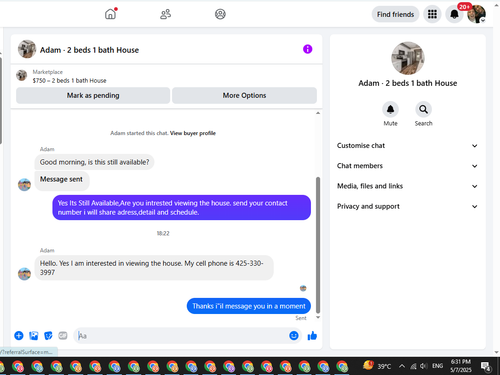The height and width of the screenshot is (375, 500).
Task: Click the listing avatar in chat header
Action: click(27, 49)
